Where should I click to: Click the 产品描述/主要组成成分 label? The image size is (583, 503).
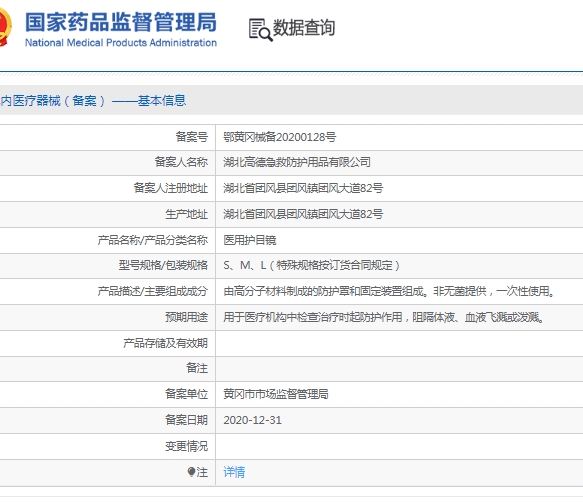point(153,291)
